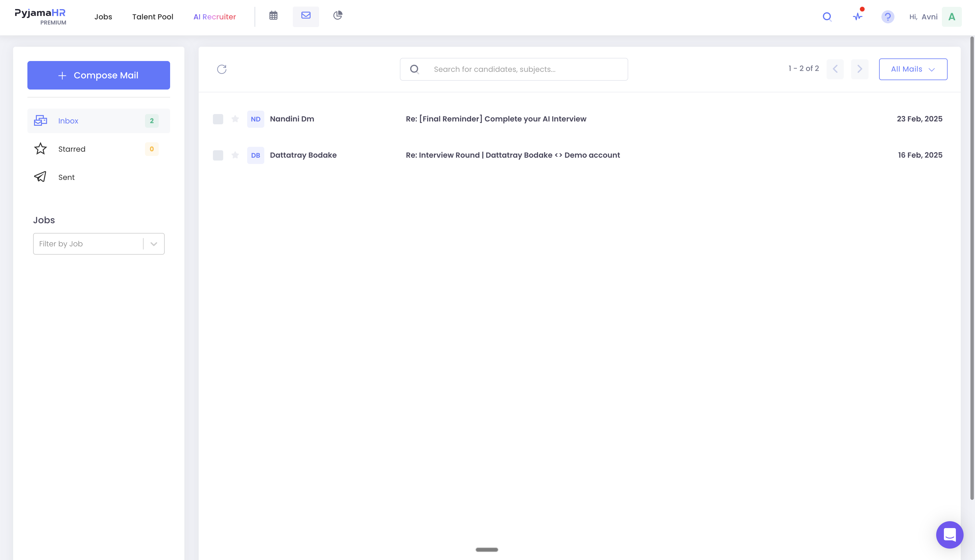This screenshot has width=975, height=560.
Task: Open the AI Recruiter tab
Action: [215, 17]
